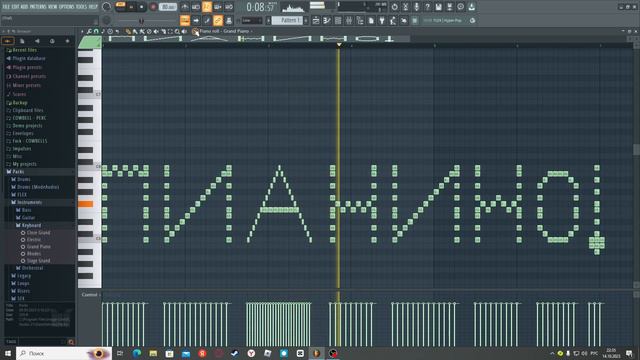Toggle auto-scrolling arrow icon

point(196,20)
